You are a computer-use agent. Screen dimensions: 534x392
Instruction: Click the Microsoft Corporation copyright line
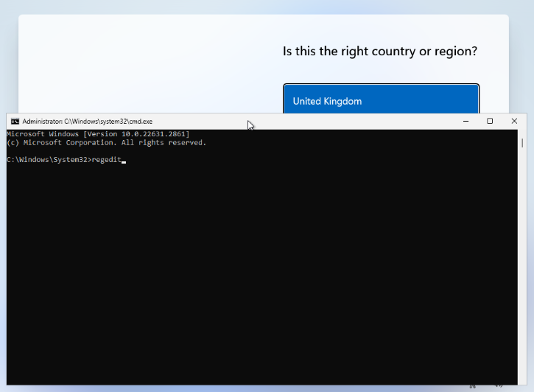107,143
